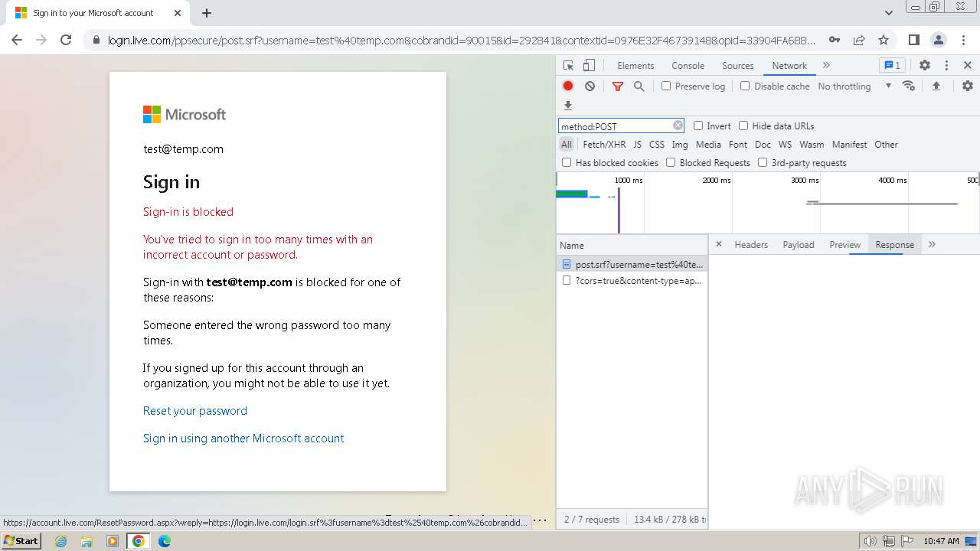Go back to previous page
Viewport: 980px width, 551px height.
17,40
